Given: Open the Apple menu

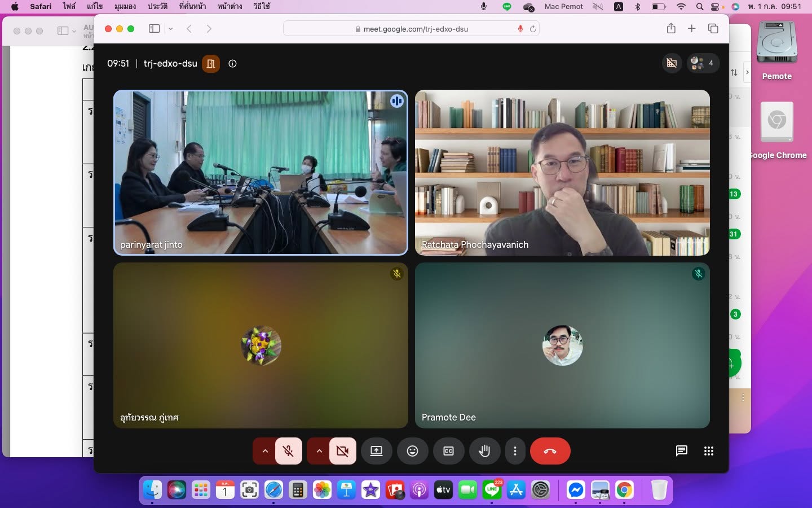Looking at the screenshot, I should [15, 6].
